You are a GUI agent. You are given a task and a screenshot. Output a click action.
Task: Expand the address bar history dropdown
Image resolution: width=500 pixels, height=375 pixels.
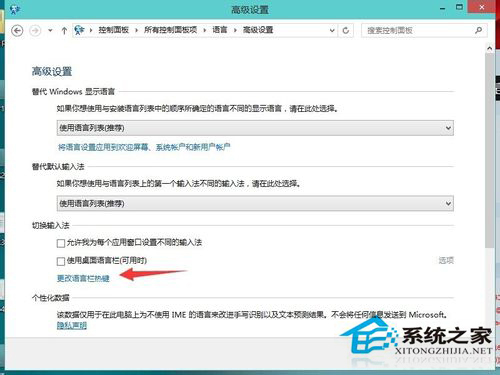tap(332, 31)
